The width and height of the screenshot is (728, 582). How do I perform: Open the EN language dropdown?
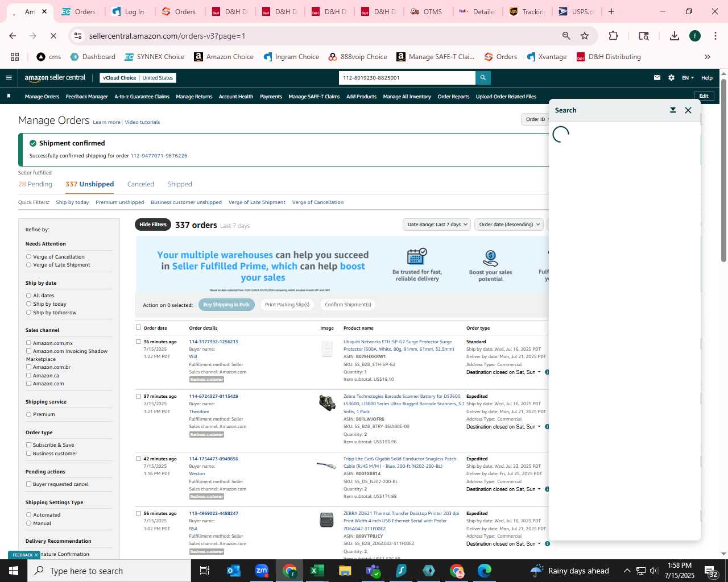688,78
